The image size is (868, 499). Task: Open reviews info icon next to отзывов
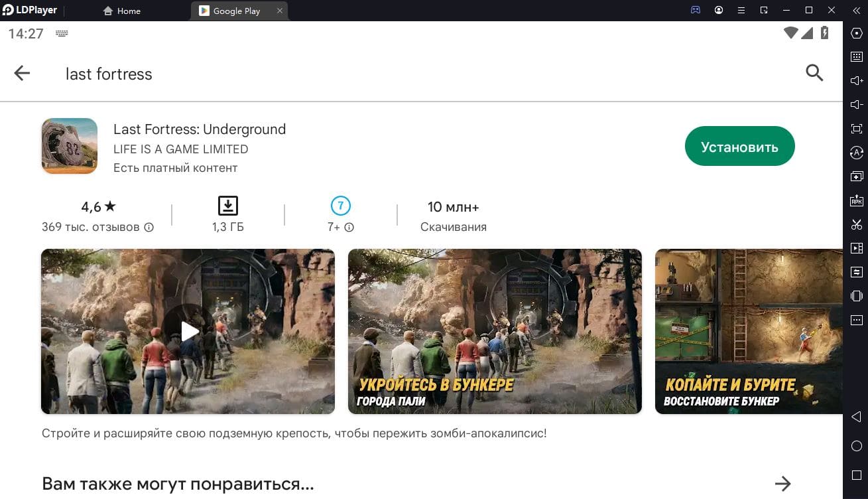(x=149, y=228)
